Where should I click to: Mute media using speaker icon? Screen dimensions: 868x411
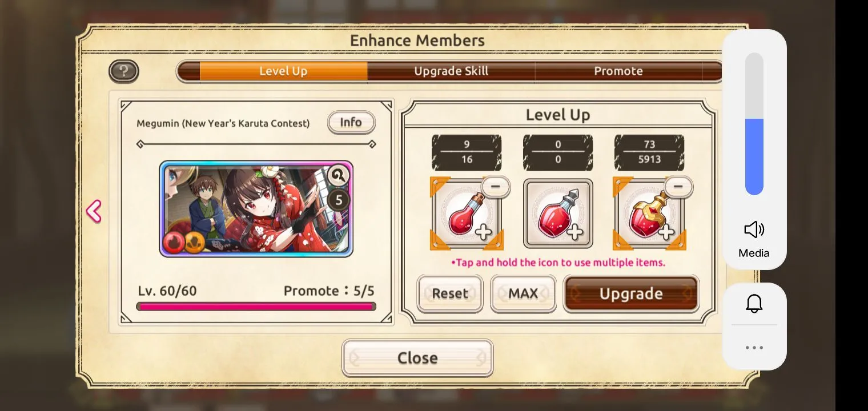pyautogui.click(x=754, y=229)
